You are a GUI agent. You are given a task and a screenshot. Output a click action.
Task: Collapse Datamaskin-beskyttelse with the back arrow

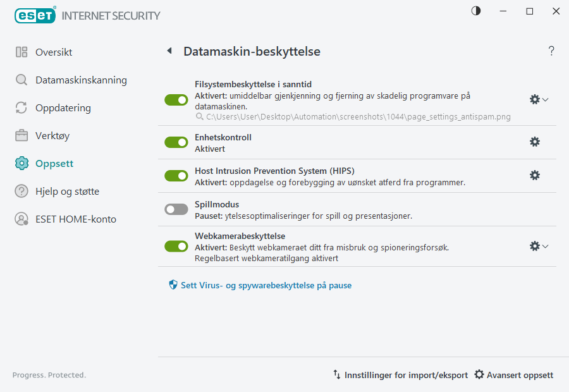coord(169,51)
